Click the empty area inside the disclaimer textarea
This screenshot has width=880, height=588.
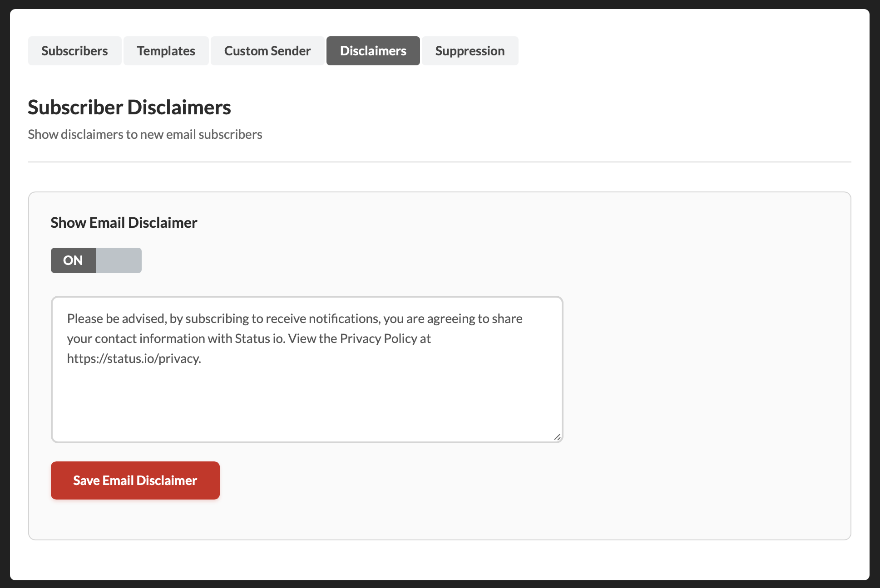[x=307, y=404]
